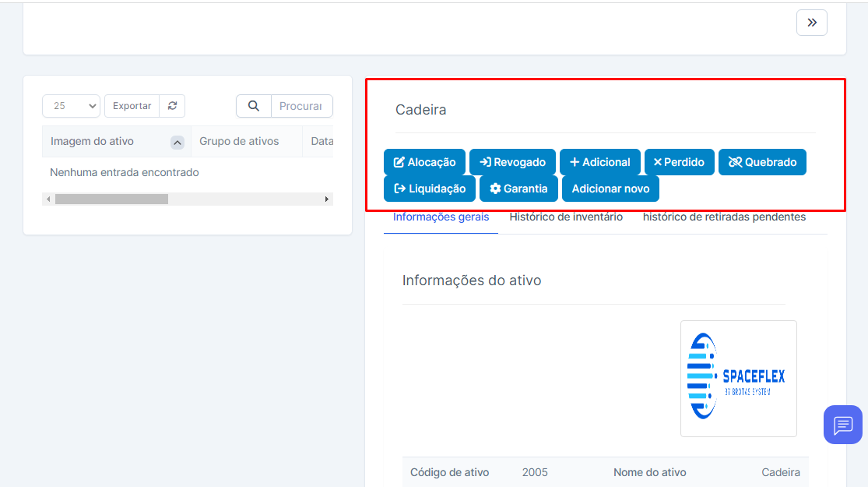Viewport: 868px width, 487px height.
Task: Mark asset as Quebrado
Action: tap(762, 162)
